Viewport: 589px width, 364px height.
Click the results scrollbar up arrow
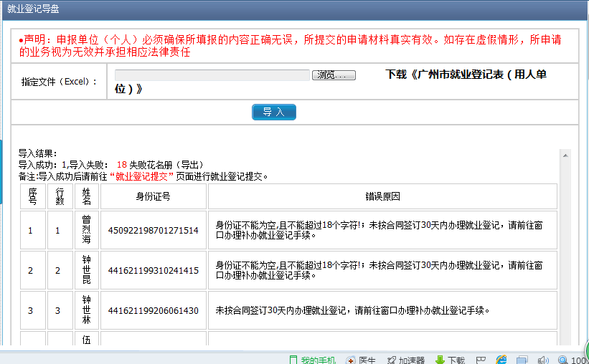[x=565, y=155]
